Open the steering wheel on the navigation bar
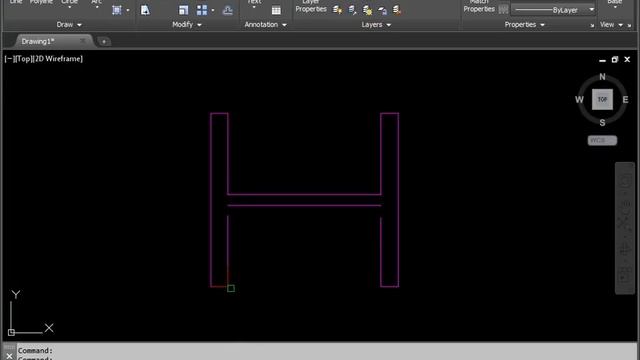 625,180
